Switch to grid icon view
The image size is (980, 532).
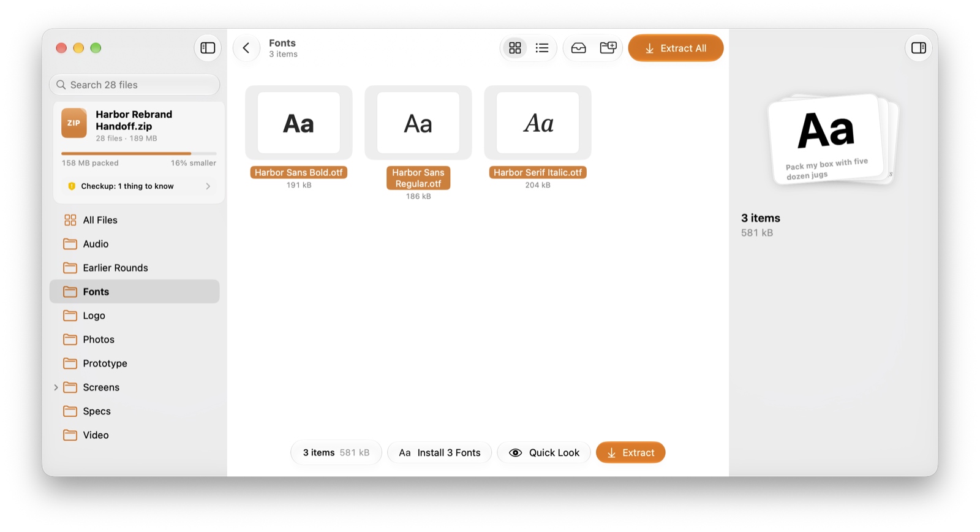[515, 48]
